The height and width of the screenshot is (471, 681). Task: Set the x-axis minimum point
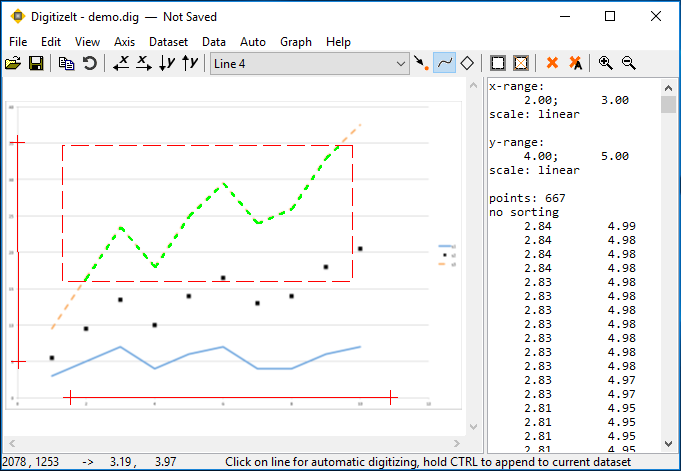[121, 63]
